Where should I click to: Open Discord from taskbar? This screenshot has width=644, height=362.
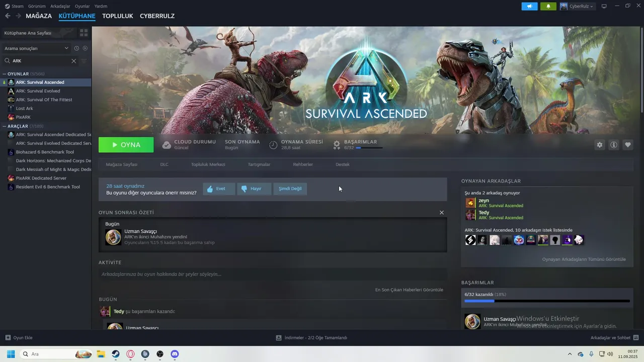coord(175,354)
